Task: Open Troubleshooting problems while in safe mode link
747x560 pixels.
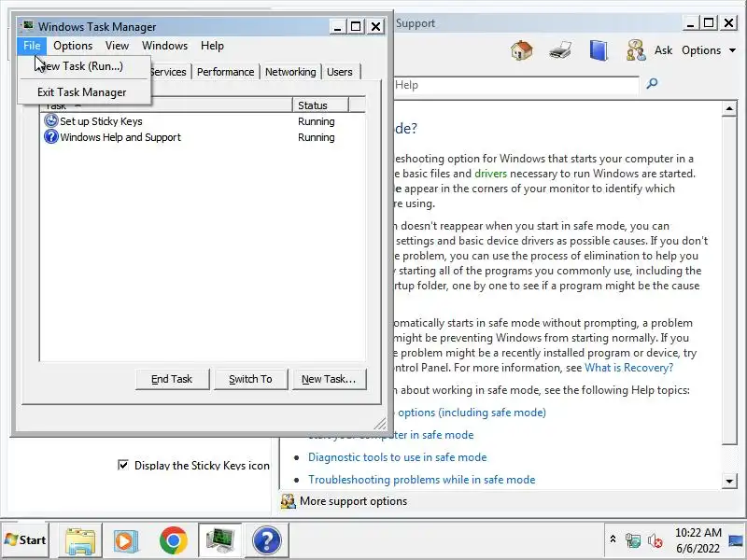Action: coord(422,480)
